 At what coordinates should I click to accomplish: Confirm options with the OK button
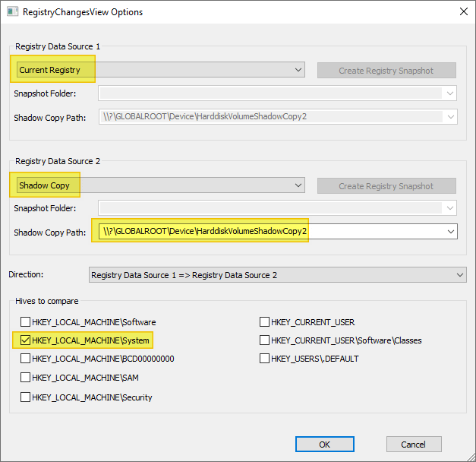(x=324, y=444)
